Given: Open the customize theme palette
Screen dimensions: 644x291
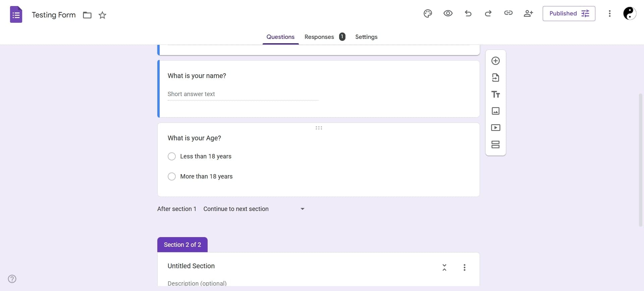Looking at the screenshot, I should point(428,14).
